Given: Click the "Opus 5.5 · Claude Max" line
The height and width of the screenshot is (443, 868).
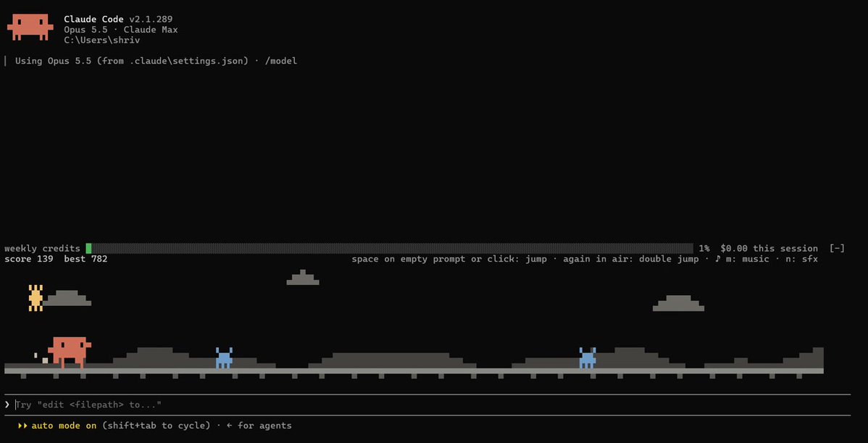Looking at the screenshot, I should coord(121,30).
